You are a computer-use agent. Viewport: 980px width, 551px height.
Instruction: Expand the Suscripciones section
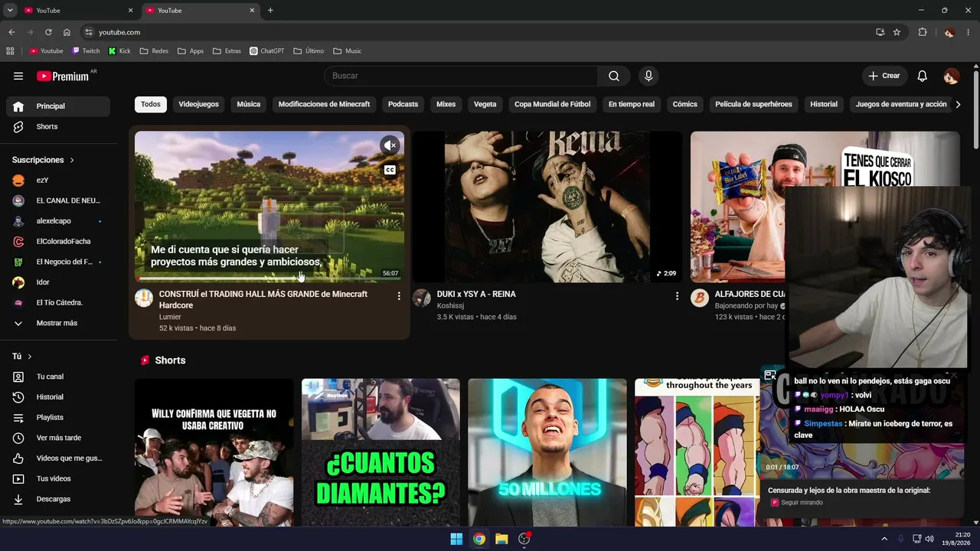point(44,160)
